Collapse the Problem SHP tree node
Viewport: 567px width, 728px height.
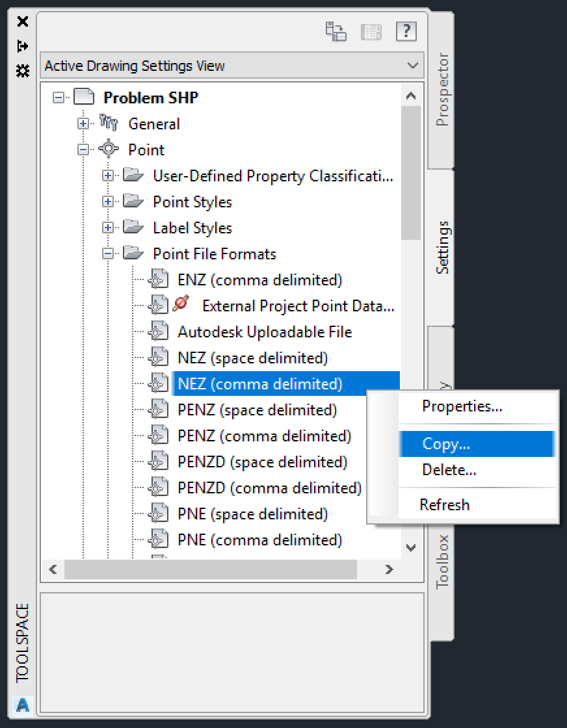(59, 98)
